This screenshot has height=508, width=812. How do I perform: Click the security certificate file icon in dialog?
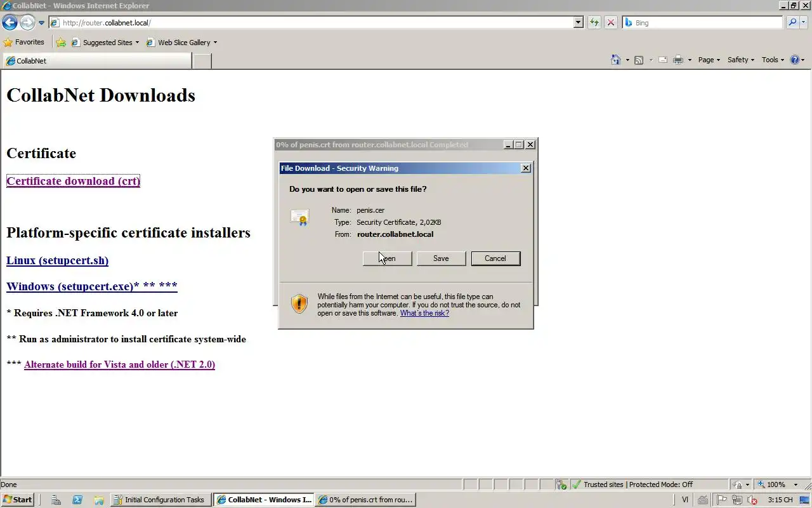(x=299, y=217)
